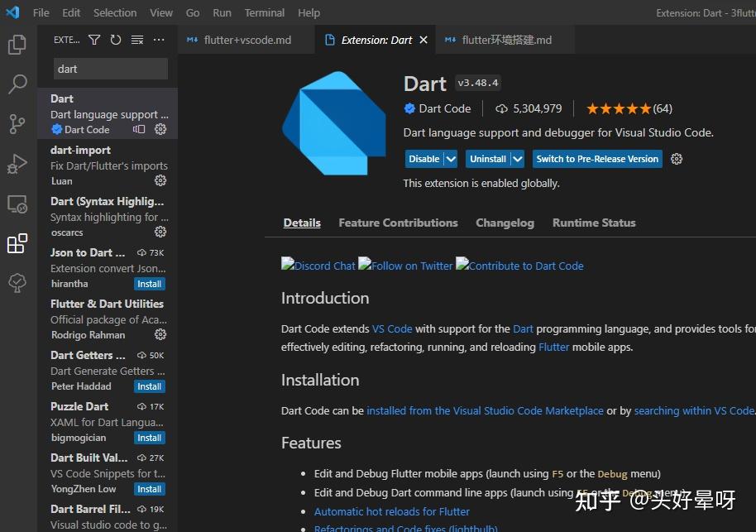Open the manage gear for Dart Syntax Highlighting

160,232
